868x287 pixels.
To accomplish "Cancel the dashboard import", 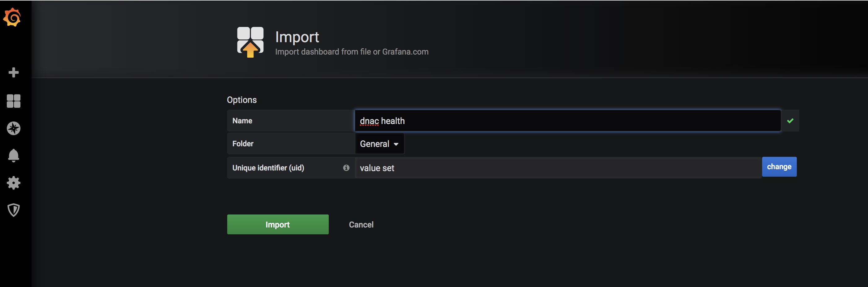I will (x=361, y=225).
